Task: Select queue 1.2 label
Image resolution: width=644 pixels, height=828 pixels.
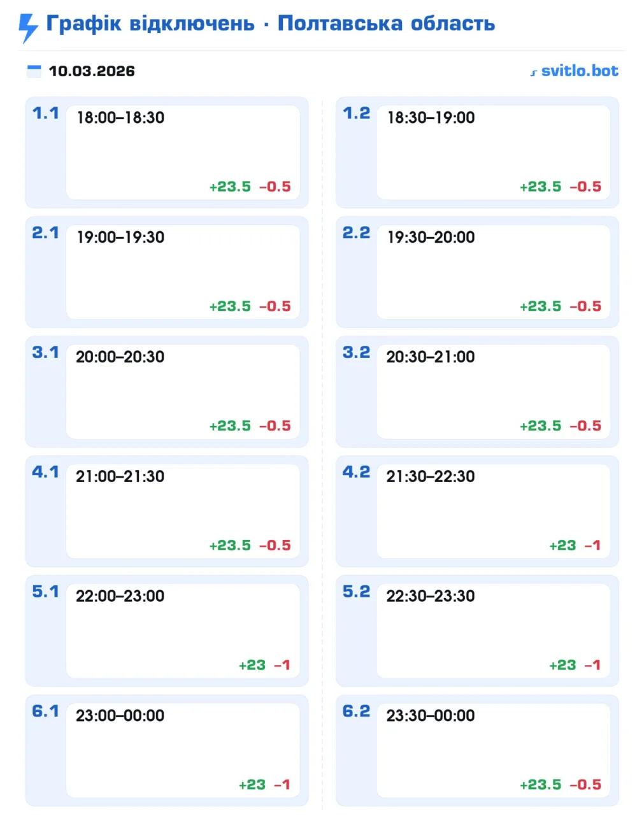Action: click(356, 113)
